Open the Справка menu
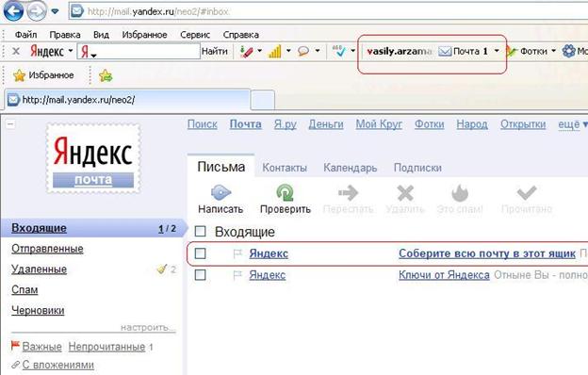Viewport: 588px width, 375px height. [240, 35]
